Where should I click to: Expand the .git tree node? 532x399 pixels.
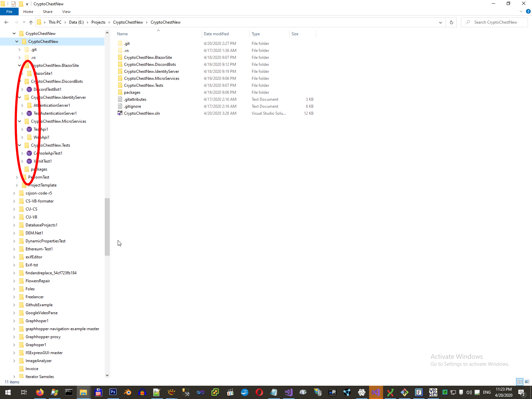point(19,50)
